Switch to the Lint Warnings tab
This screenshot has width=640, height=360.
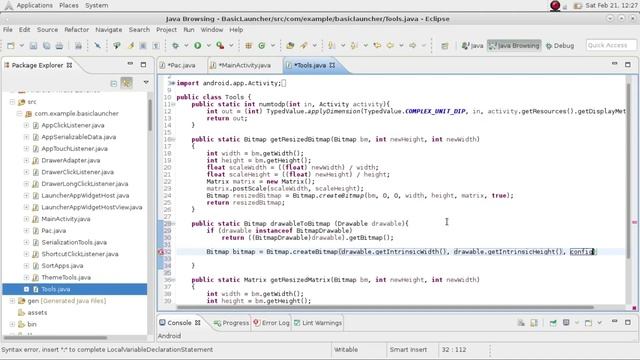(318, 323)
